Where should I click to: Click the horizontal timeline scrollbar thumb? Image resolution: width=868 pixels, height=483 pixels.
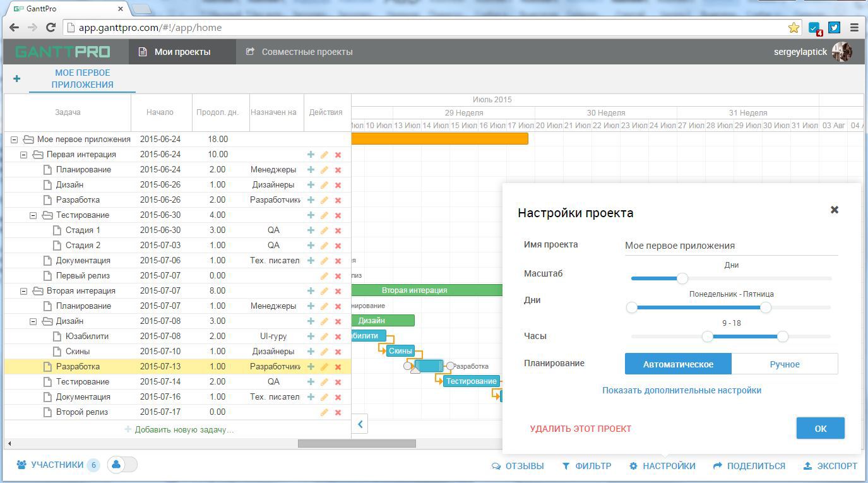click(357, 443)
